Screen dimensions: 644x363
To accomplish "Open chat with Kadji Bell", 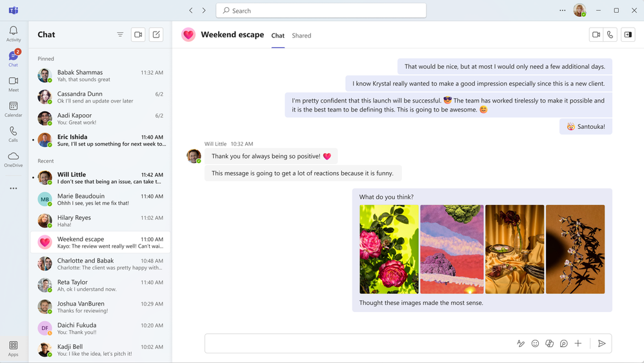I will [x=101, y=350].
